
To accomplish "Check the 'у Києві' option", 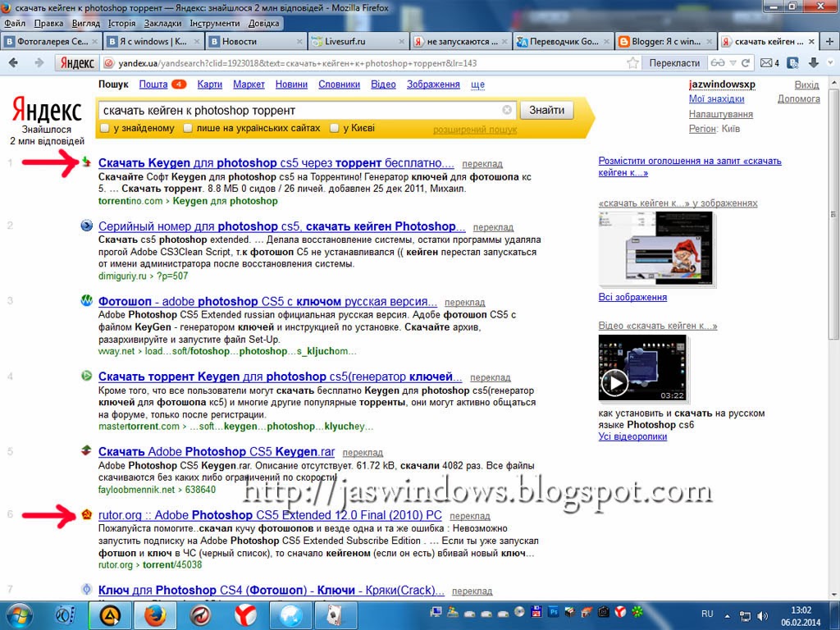I will 335,128.
